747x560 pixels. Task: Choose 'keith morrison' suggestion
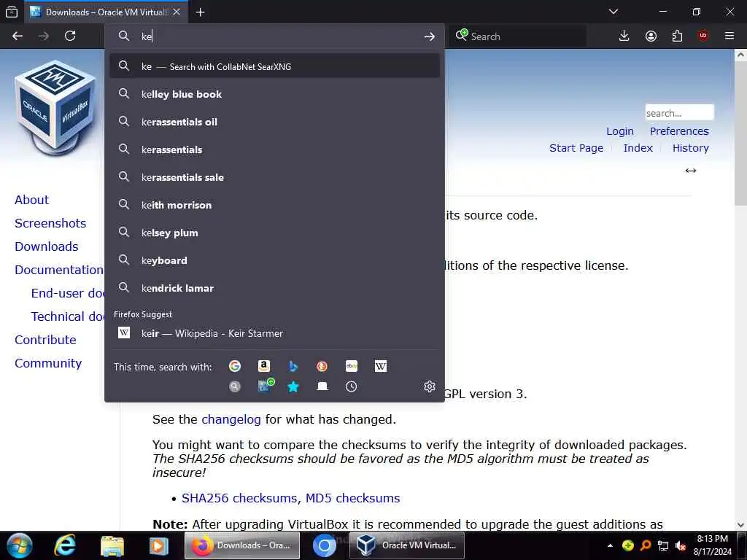[x=274, y=205]
